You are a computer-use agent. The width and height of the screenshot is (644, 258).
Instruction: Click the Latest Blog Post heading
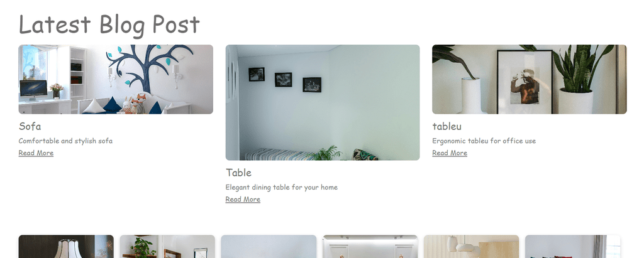(109, 24)
